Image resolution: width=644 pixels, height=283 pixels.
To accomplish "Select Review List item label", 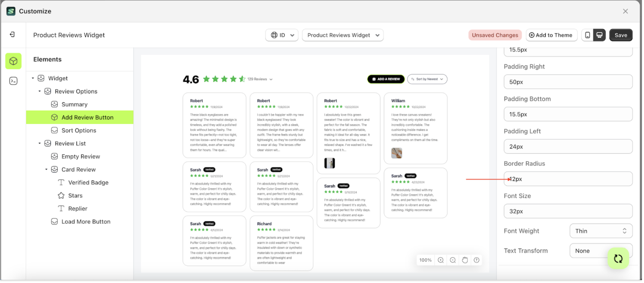I will point(70,143).
